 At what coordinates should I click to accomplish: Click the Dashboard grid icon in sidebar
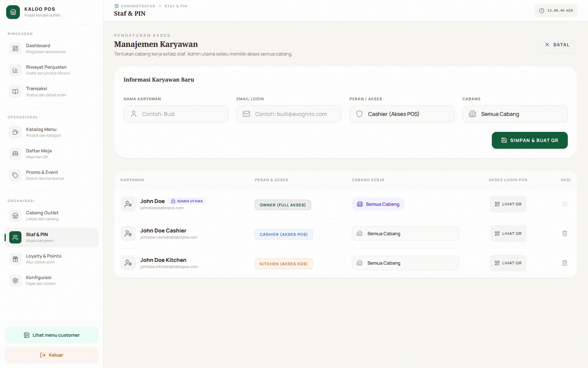coord(15,48)
